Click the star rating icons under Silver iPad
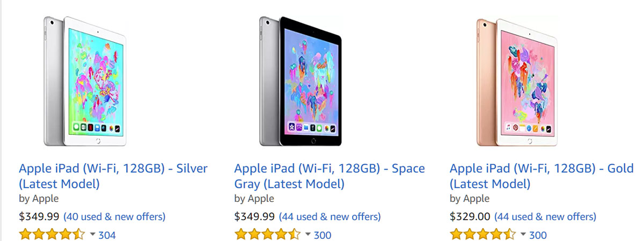The image size is (644, 241). [52, 235]
